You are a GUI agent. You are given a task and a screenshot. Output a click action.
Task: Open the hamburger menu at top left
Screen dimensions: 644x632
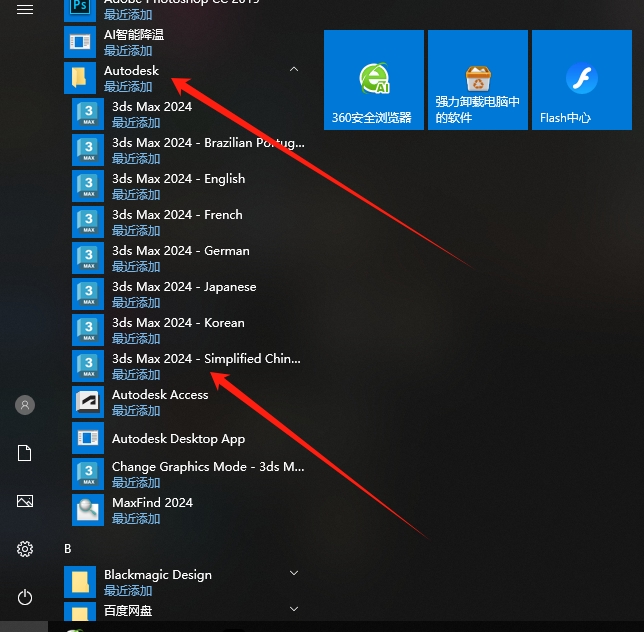(25, 10)
